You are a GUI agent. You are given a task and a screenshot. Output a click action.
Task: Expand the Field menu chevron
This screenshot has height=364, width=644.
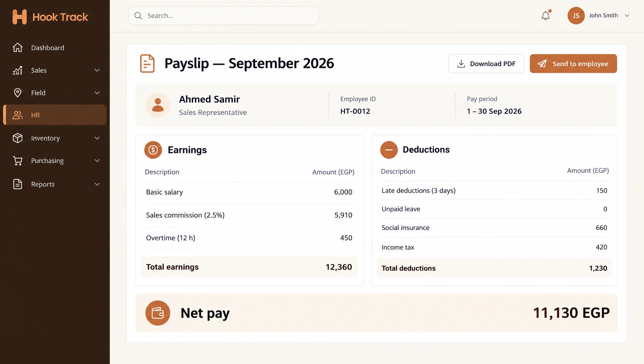[x=97, y=93]
